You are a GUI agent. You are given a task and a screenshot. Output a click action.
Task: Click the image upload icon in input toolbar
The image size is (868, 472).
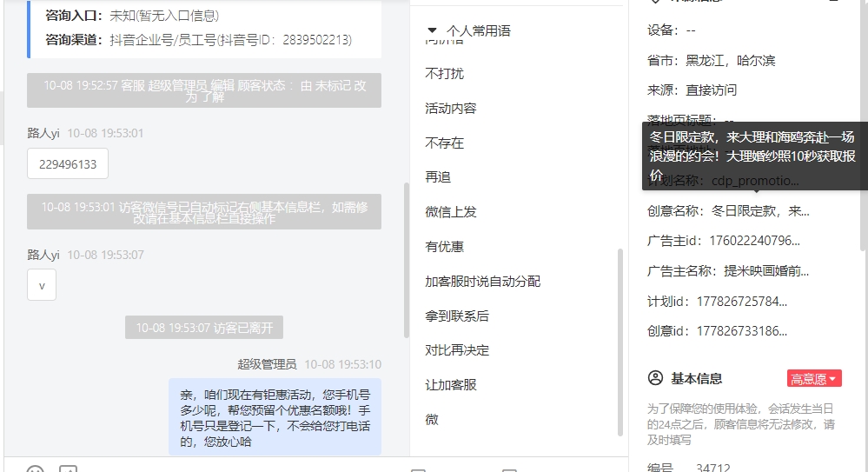coord(68,469)
